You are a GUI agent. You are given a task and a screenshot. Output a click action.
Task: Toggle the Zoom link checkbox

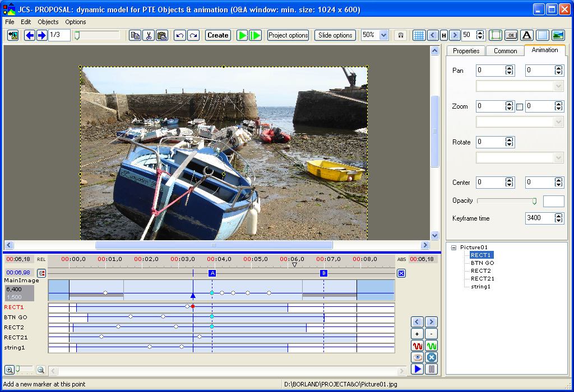tap(520, 106)
